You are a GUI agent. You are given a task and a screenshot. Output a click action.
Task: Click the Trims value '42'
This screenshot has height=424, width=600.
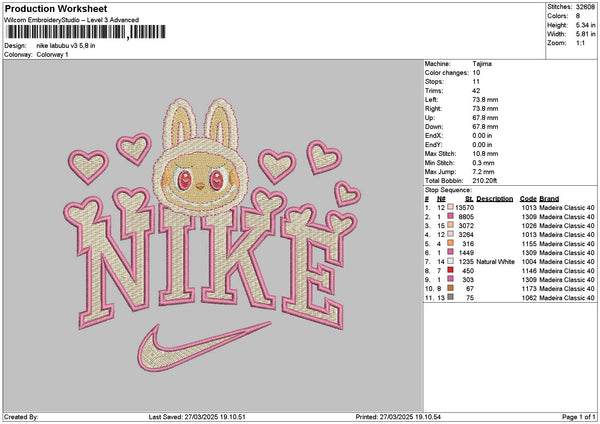click(x=476, y=91)
